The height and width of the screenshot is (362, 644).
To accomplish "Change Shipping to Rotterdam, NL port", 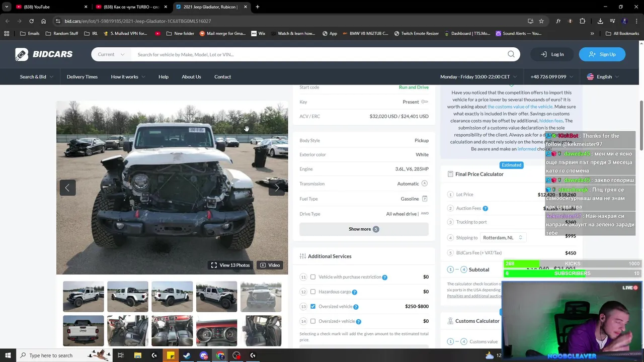I will 503,237.
